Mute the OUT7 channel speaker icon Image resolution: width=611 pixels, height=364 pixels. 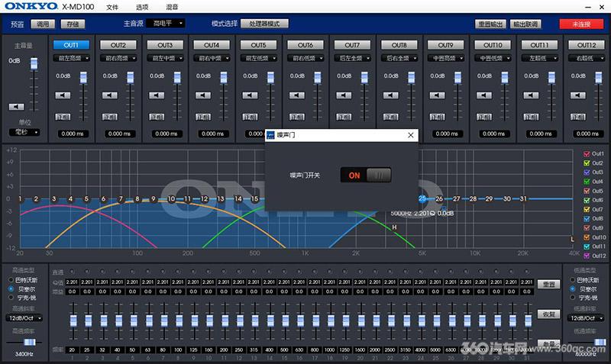click(344, 95)
